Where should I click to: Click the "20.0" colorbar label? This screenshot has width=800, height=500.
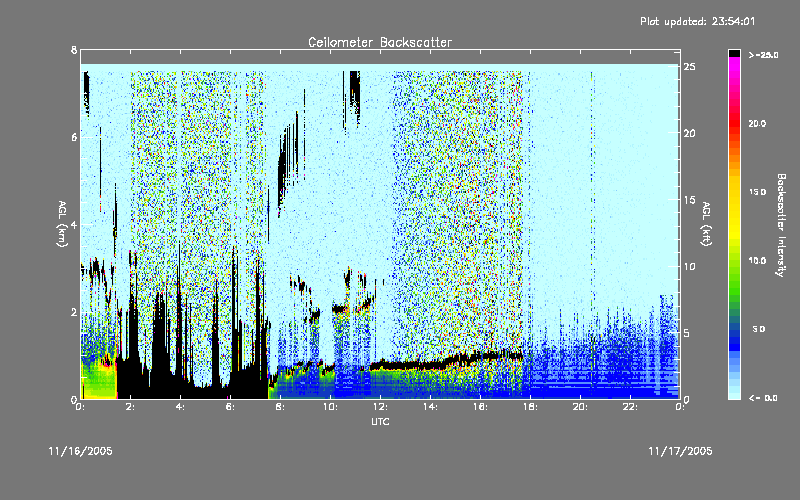click(x=757, y=123)
